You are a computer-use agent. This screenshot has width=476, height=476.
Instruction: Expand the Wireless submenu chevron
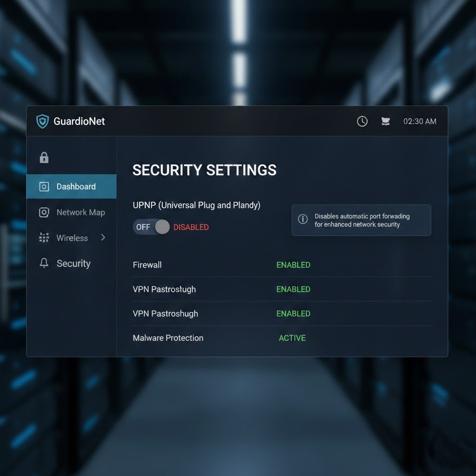(103, 238)
